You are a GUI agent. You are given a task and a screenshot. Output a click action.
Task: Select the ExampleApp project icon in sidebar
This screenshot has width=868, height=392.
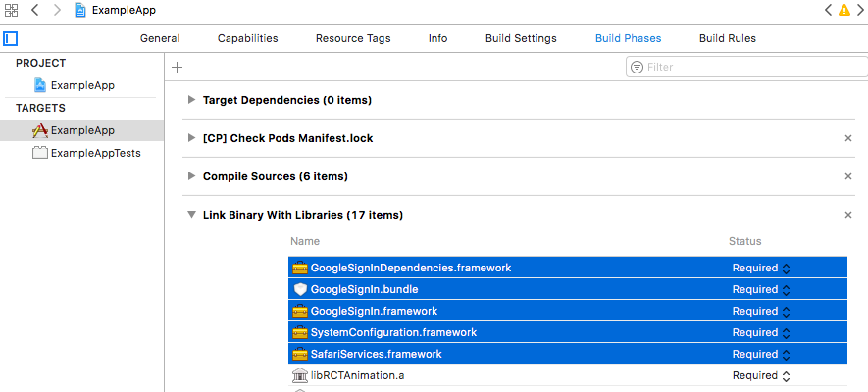click(40, 85)
